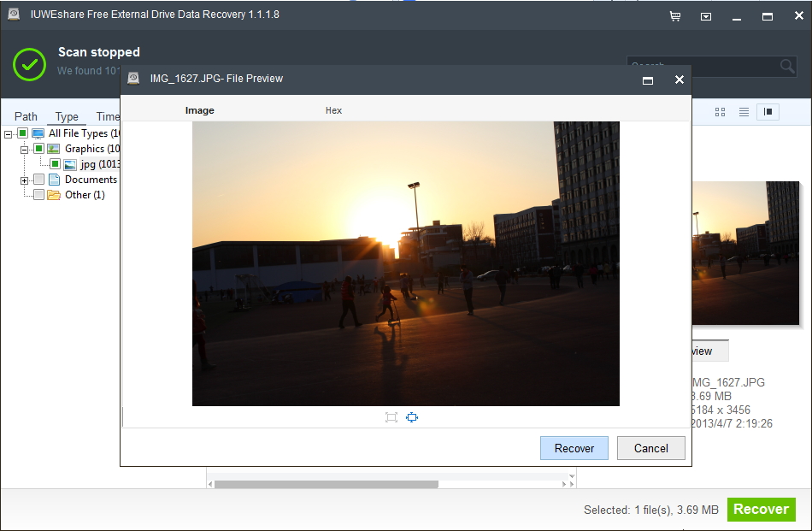
Task: Open the shopping cart purchase icon
Action: click(x=675, y=16)
